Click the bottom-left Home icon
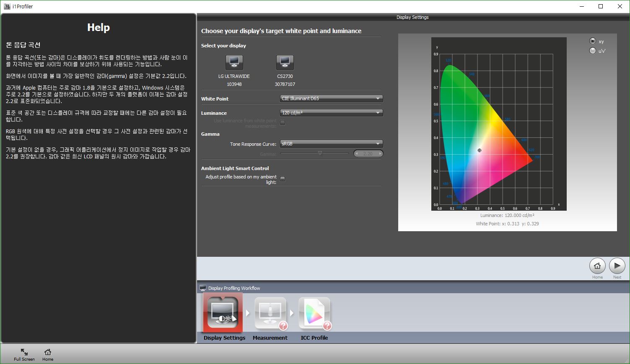 pos(48,354)
